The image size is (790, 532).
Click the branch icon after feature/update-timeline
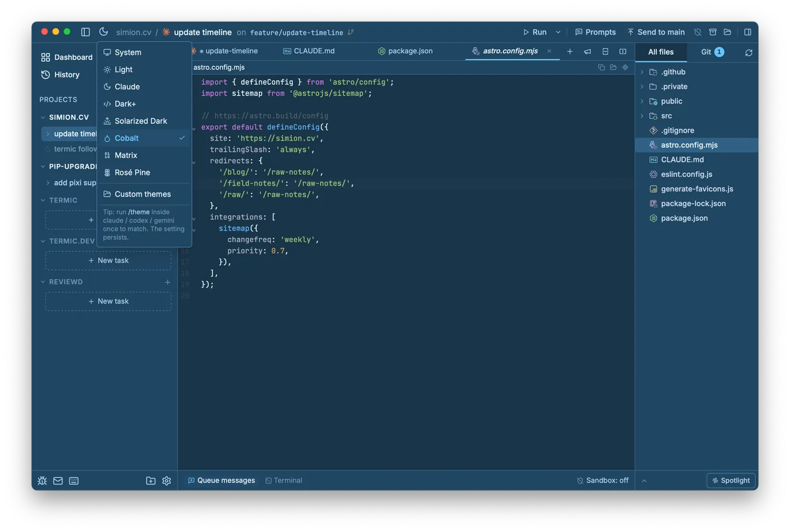tap(351, 32)
